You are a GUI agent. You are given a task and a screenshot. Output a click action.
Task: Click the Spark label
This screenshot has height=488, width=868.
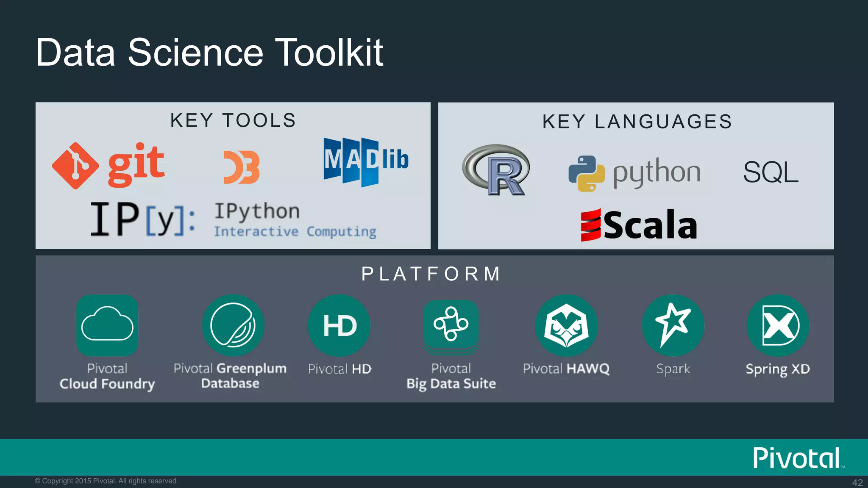click(673, 369)
